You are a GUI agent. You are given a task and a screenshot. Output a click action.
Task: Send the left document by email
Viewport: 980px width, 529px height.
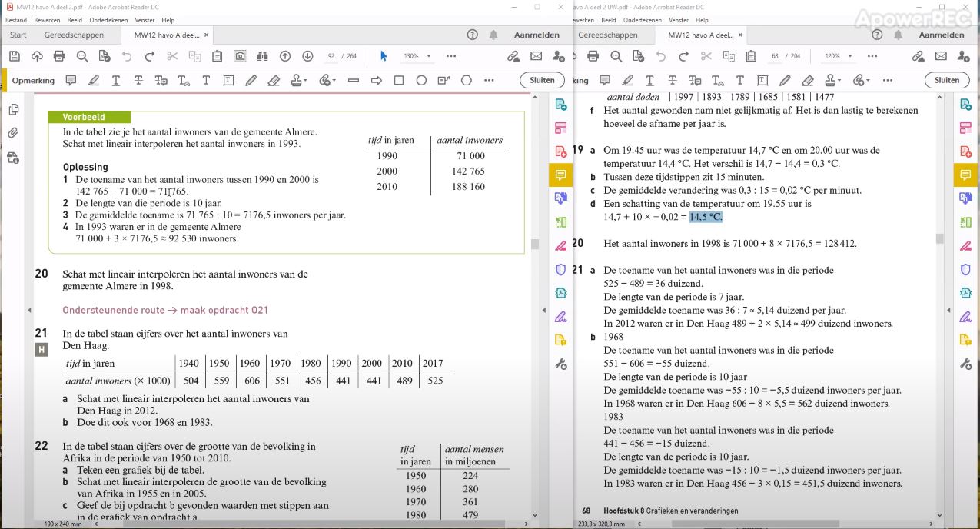coord(536,56)
